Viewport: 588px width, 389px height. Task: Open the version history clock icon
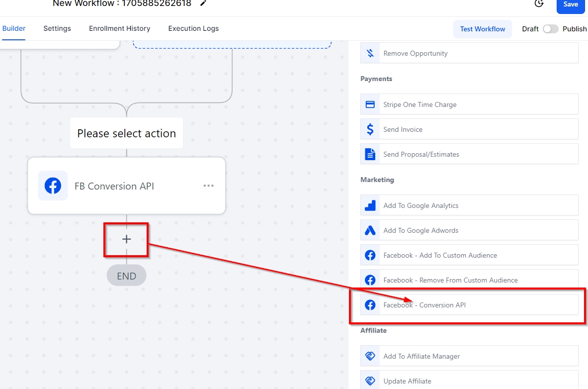pos(539,4)
